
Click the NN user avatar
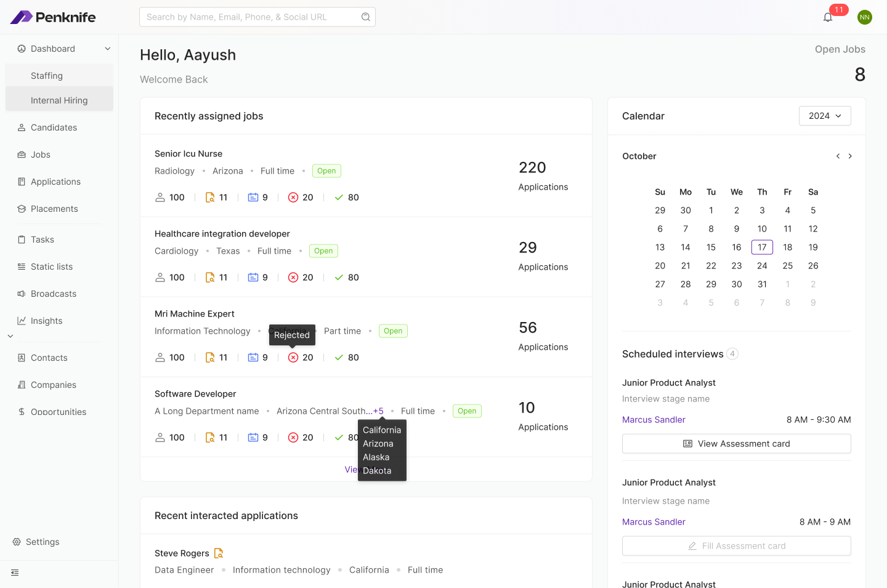tap(865, 17)
